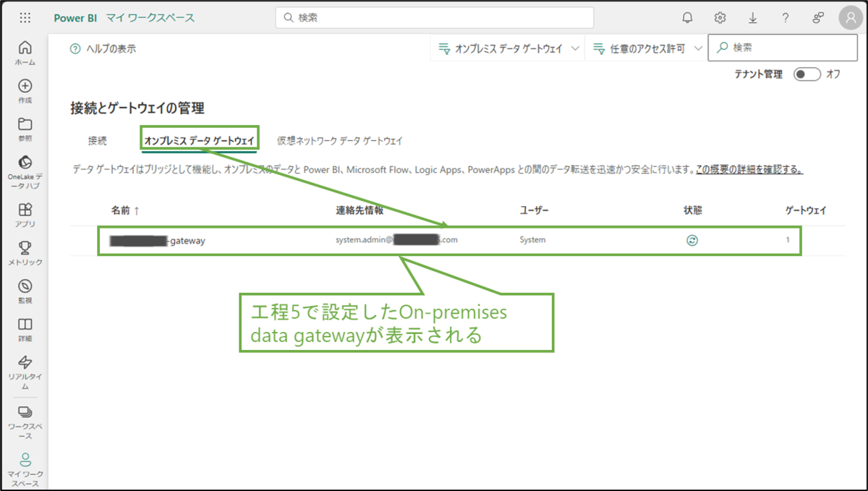
Task: Open the Learn (詳細) sidebar icon
Action: point(25,329)
